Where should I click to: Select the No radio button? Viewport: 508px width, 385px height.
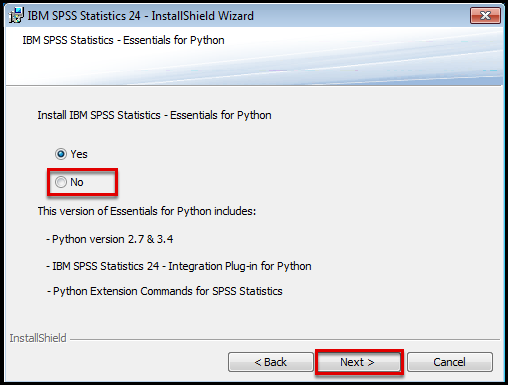[61, 182]
